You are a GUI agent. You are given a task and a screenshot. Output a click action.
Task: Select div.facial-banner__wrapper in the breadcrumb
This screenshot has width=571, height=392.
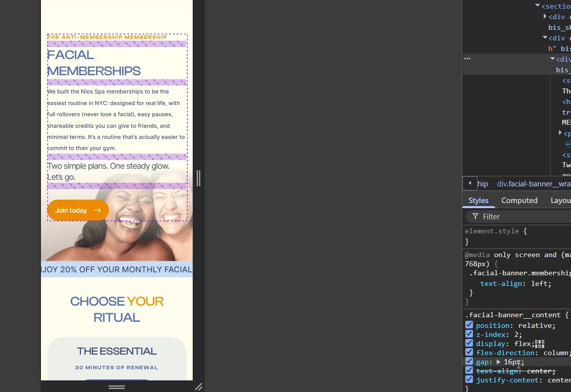pos(534,184)
